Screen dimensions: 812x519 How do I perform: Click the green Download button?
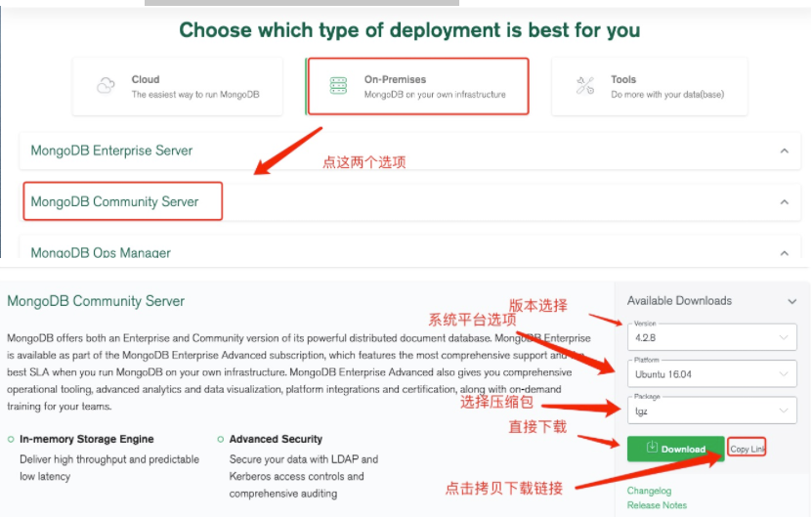[675, 449]
